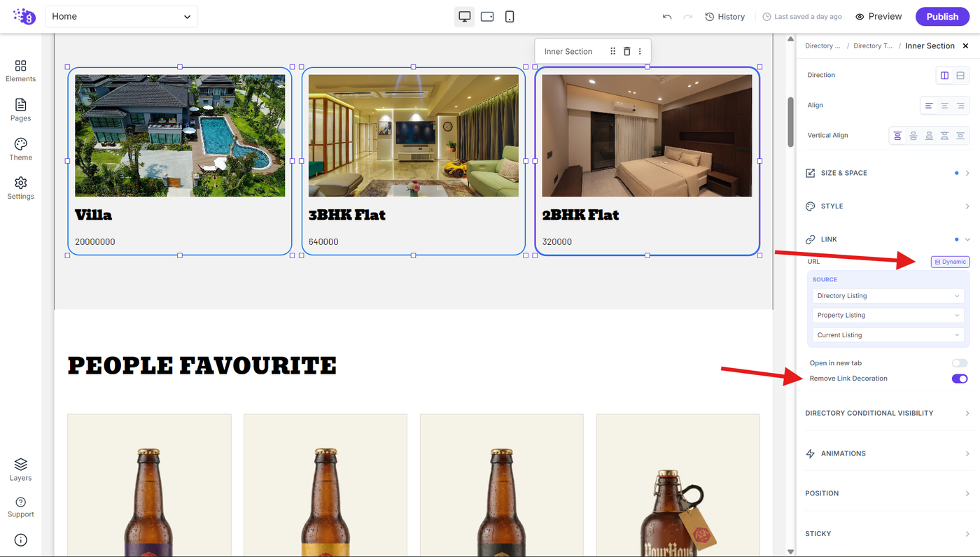This screenshot has height=557, width=980.
Task: Set Align to center
Action: click(x=944, y=106)
